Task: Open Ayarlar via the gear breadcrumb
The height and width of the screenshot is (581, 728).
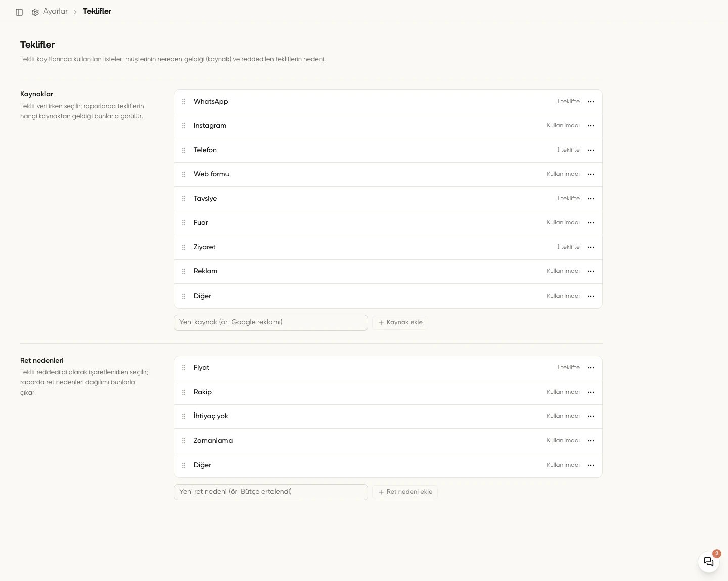Action: [x=35, y=12]
